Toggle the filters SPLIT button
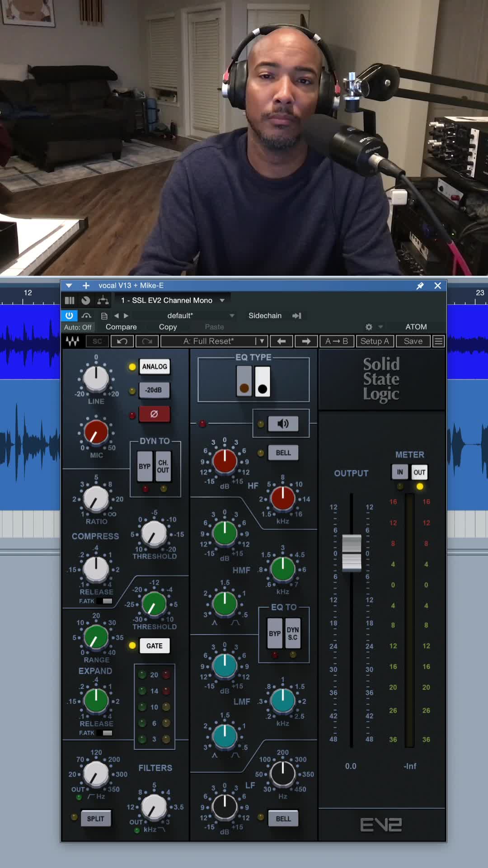This screenshot has height=868, width=488. pyautogui.click(x=95, y=819)
